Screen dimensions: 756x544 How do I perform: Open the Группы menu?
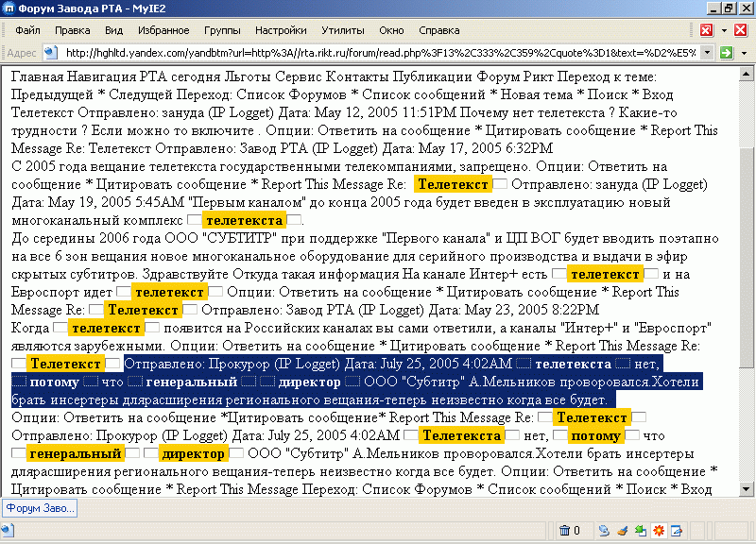(222, 30)
